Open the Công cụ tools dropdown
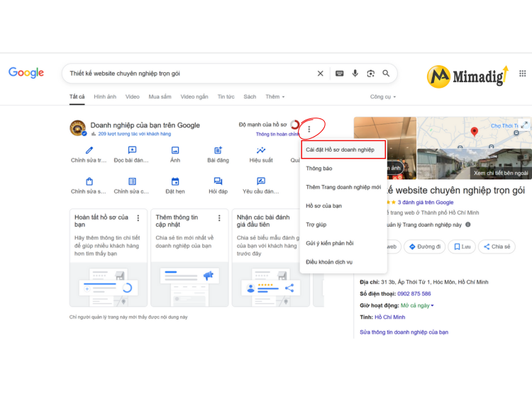 383,96
